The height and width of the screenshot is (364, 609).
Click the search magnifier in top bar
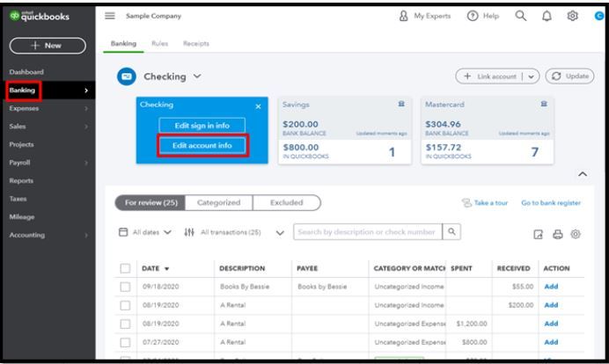pyautogui.click(x=520, y=16)
